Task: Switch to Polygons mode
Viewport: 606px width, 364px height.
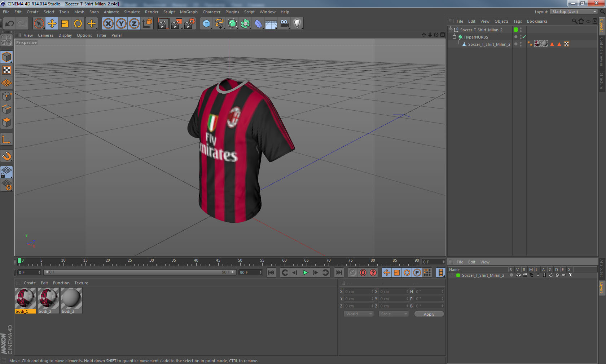Action: [6, 123]
